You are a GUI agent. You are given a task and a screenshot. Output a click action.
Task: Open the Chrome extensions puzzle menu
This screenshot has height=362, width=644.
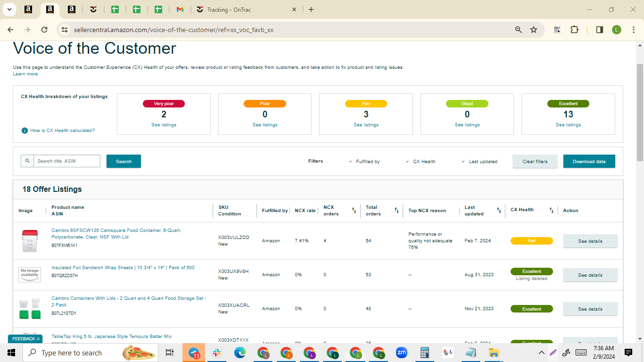point(574,30)
